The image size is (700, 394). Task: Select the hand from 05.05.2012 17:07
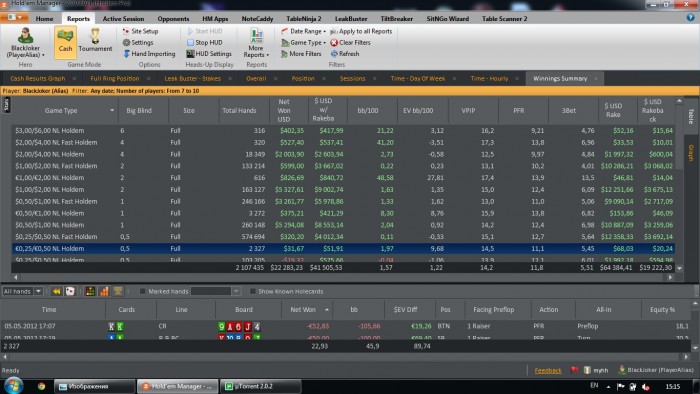(346, 326)
